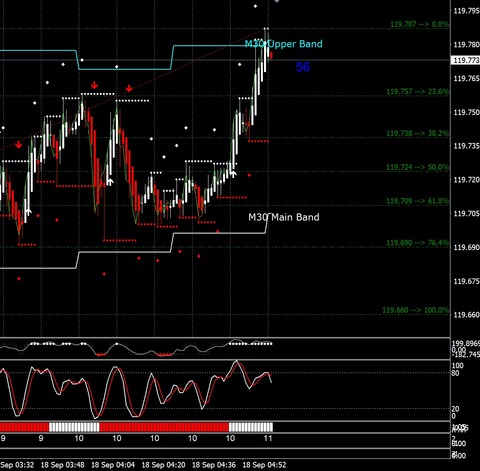Image resolution: width=480 pixels, height=471 pixels.
Task: Select the blue 56 counter on the chart
Action: (303, 67)
